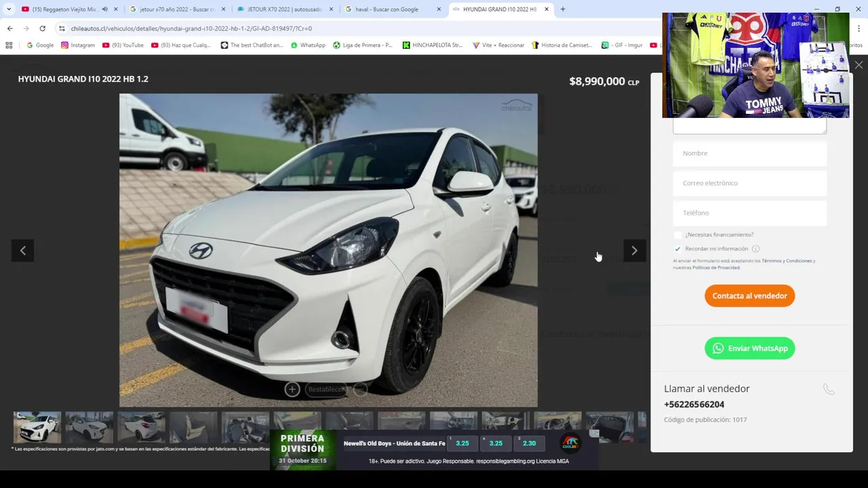
Task: Select the first front-view car thumbnail
Action: coord(37,427)
